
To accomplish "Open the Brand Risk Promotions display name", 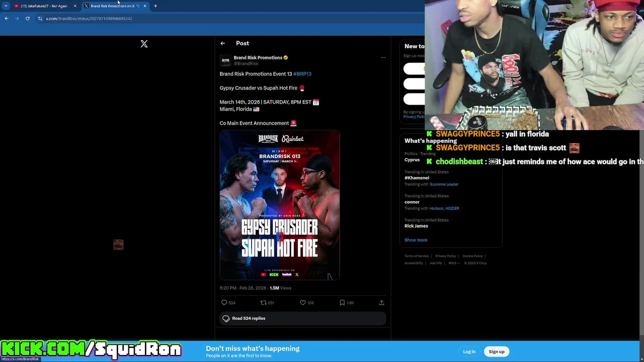I will [x=258, y=57].
